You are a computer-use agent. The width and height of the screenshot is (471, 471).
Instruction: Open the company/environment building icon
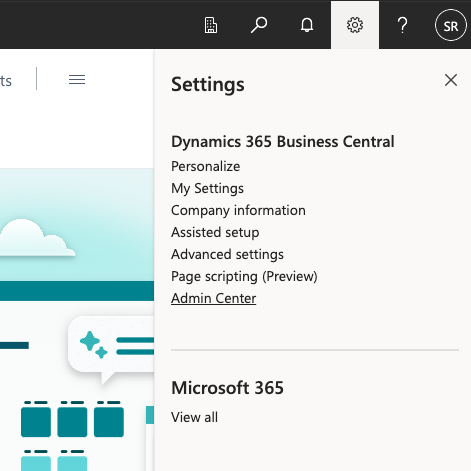(211, 25)
